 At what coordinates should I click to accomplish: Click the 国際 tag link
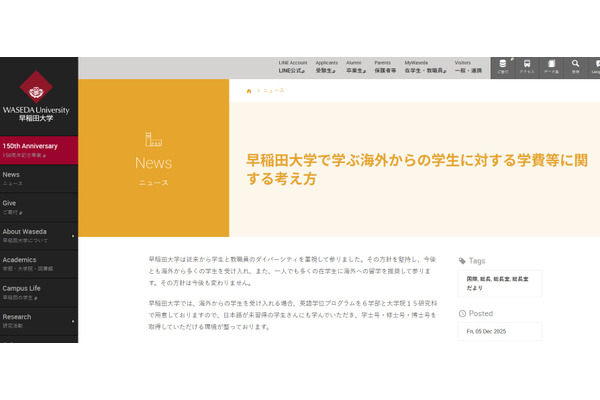click(472, 279)
